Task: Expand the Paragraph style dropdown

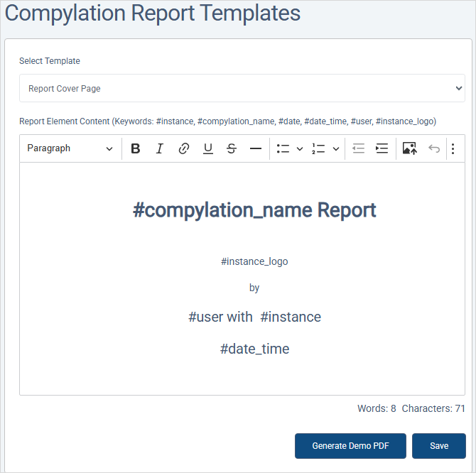Action: 70,148
